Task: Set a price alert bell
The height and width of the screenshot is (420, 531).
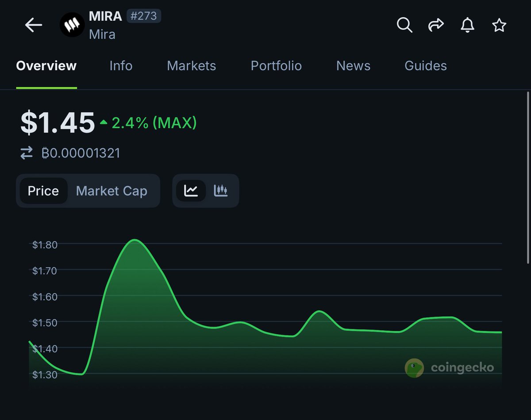Action: pyautogui.click(x=467, y=25)
